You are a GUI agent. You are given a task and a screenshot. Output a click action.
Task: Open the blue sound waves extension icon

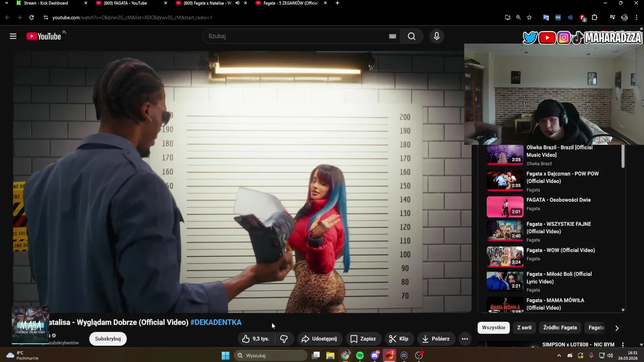(x=570, y=18)
